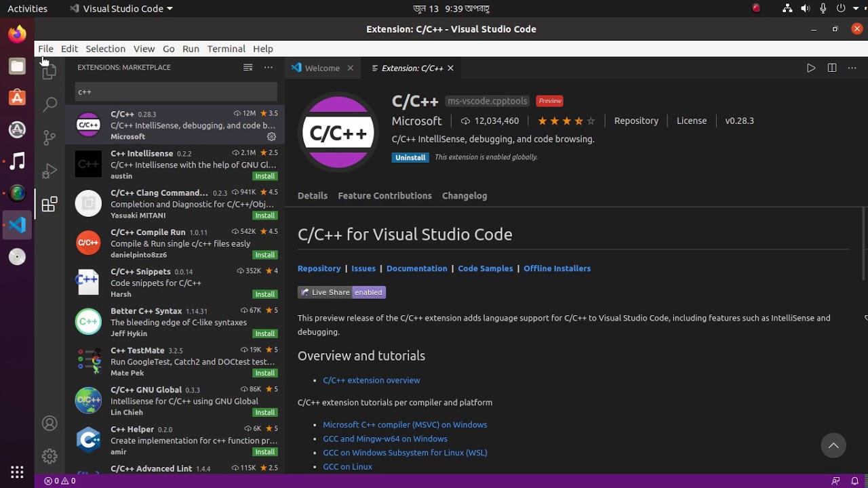Open the Terminal menu
The width and height of the screenshot is (868, 488).
(226, 49)
